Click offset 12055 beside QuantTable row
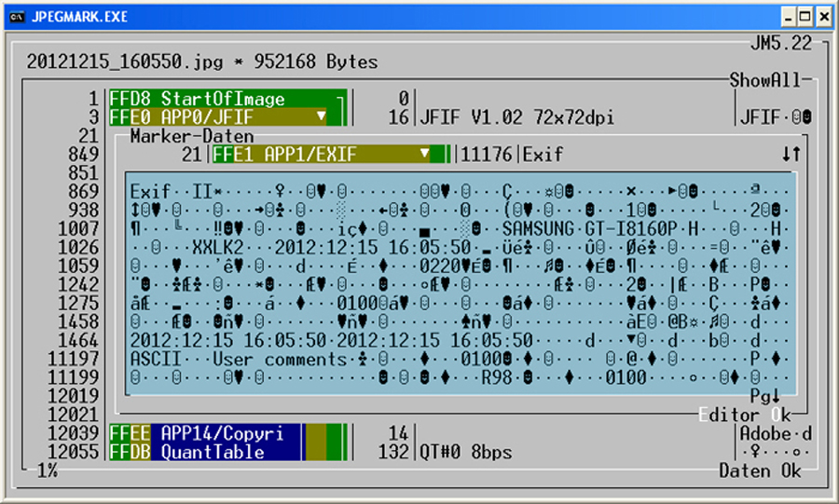The width and height of the screenshot is (839, 504). tap(74, 452)
